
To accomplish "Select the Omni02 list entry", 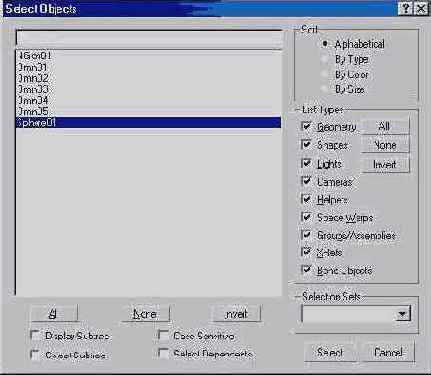I will pyautogui.click(x=148, y=78).
